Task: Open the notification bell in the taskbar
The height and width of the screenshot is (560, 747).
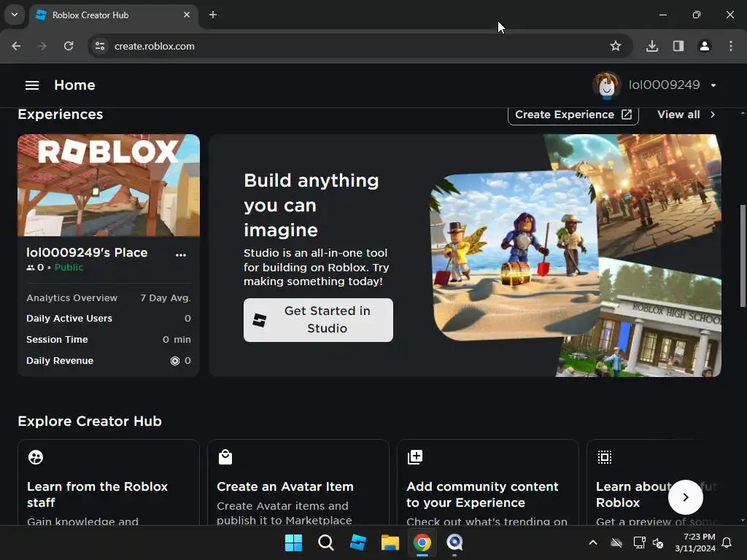Action: pos(727,542)
